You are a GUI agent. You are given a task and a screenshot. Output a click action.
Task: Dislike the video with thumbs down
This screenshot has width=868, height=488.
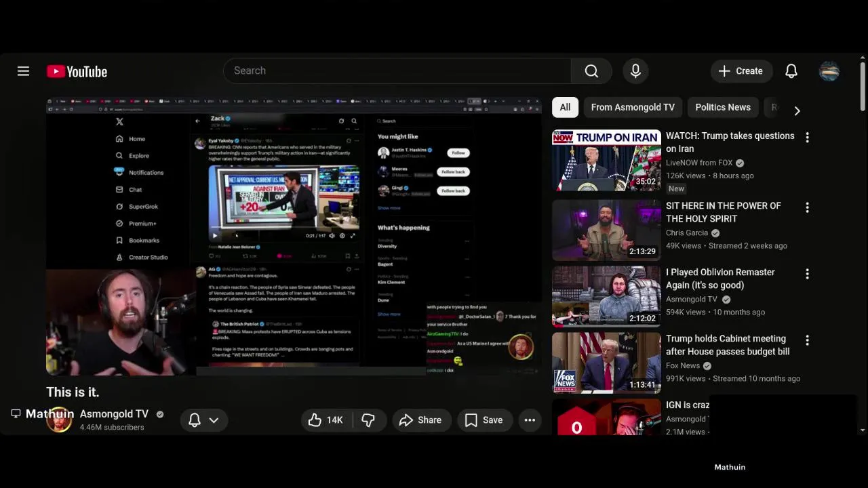tap(368, 420)
